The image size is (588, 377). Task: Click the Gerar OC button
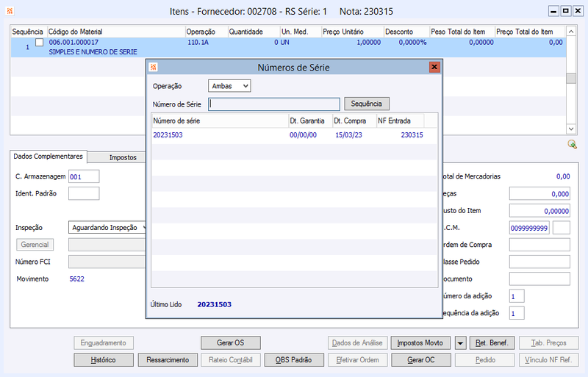click(x=420, y=360)
